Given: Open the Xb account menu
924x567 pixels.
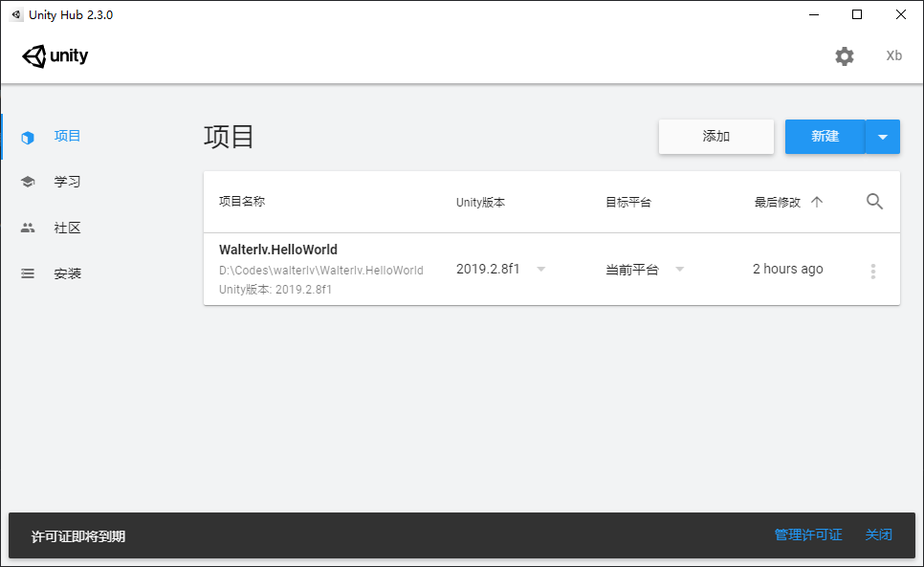Looking at the screenshot, I should (x=893, y=55).
